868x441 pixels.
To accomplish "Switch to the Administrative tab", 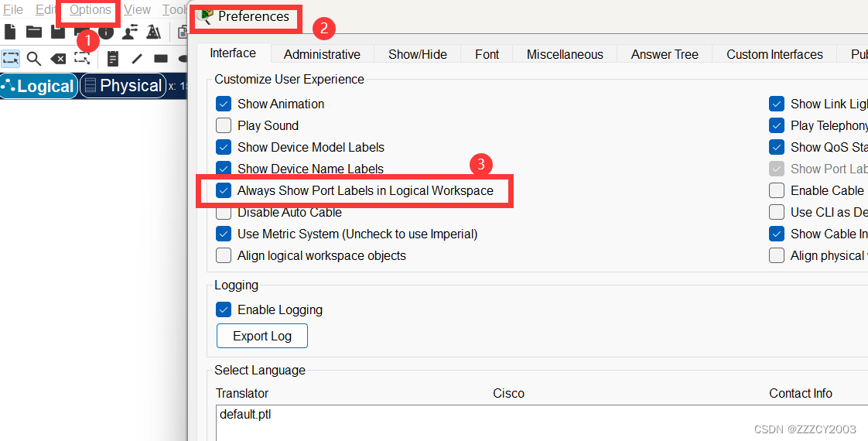I will click(322, 54).
